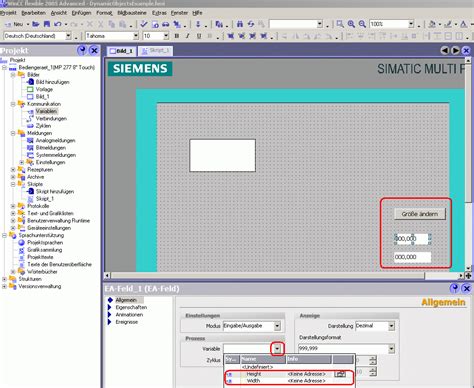Select the white rectangle on the canvas
Screen dimensions: 474x388
(x=222, y=156)
